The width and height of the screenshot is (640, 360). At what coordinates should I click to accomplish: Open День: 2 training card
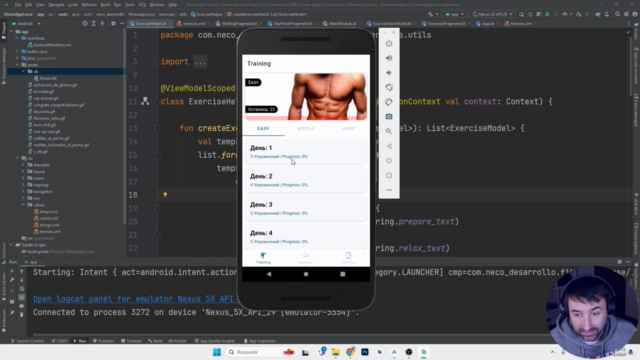click(x=306, y=180)
